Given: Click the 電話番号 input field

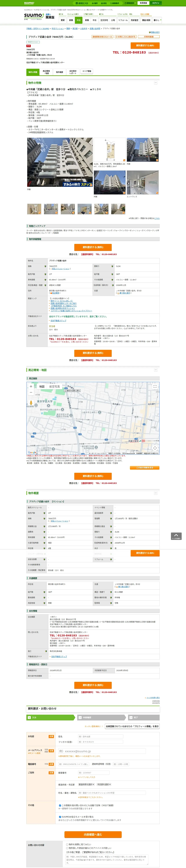Looking at the screenshot, I should pos(73,764).
